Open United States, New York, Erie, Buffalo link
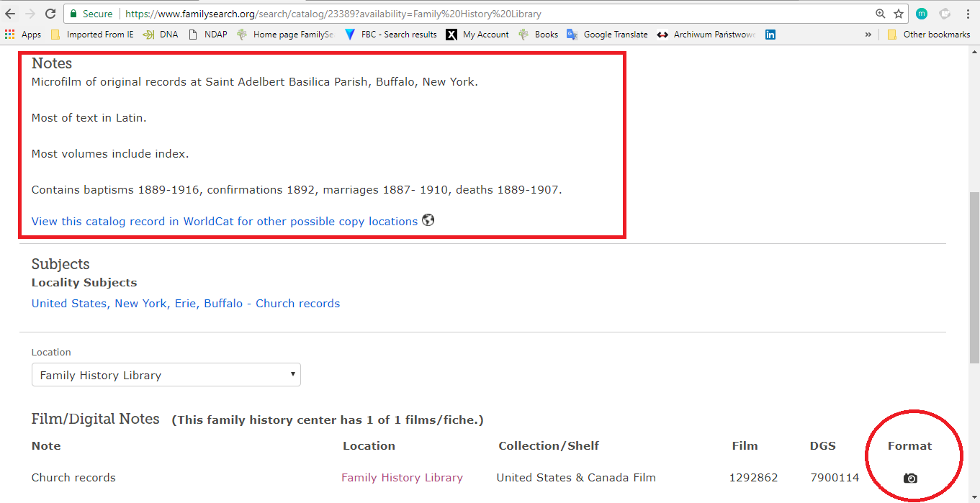This screenshot has height=503, width=980. pos(186,304)
